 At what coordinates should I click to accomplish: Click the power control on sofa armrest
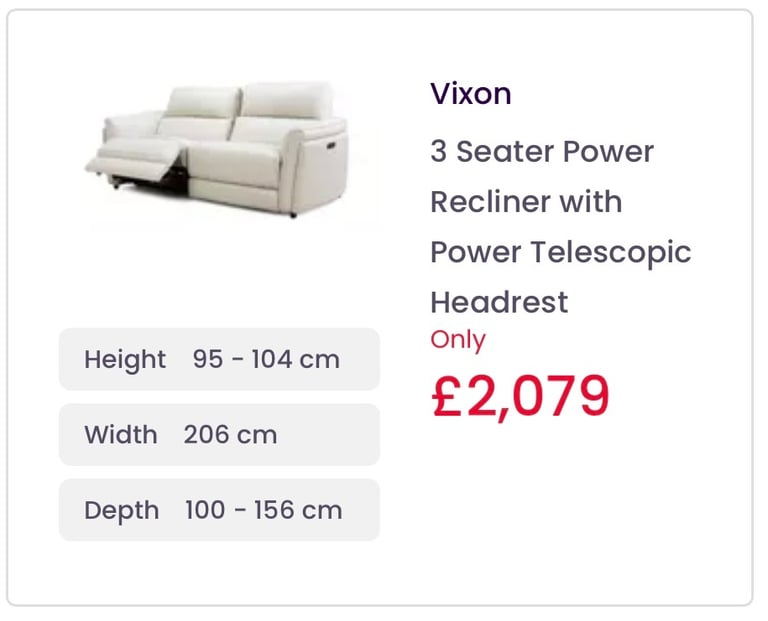(332, 144)
